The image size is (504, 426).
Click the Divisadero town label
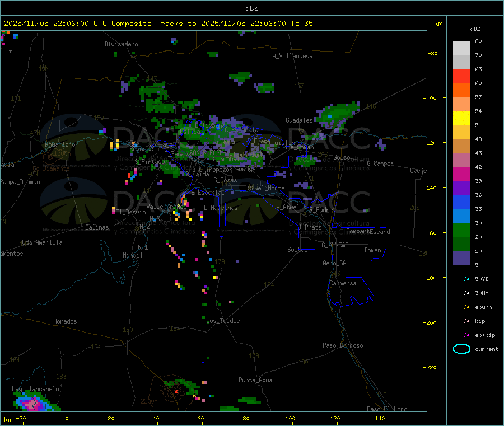pos(121,44)
